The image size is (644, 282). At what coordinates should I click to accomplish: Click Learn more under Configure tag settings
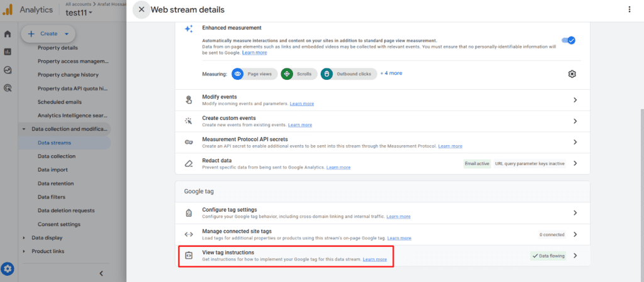pyautogui.click(x=398, y=217)
